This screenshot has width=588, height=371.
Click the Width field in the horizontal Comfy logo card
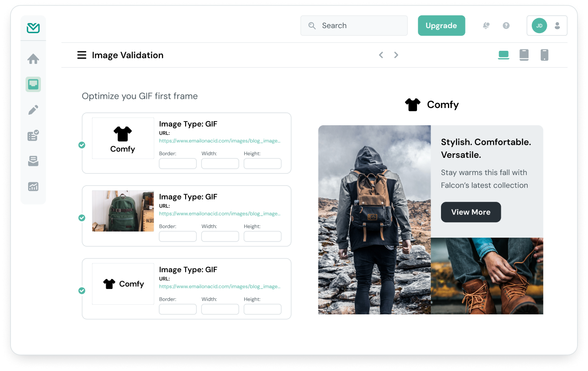[220, 309]
